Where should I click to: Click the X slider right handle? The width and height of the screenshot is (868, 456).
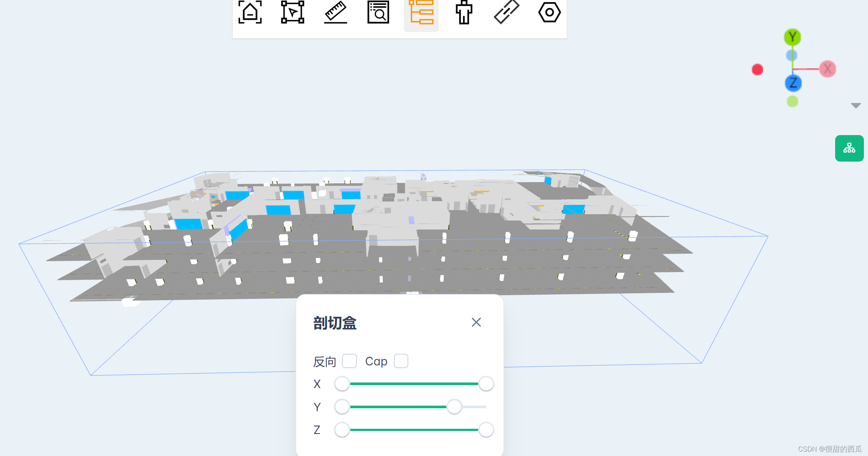click(x=486, y=384)
